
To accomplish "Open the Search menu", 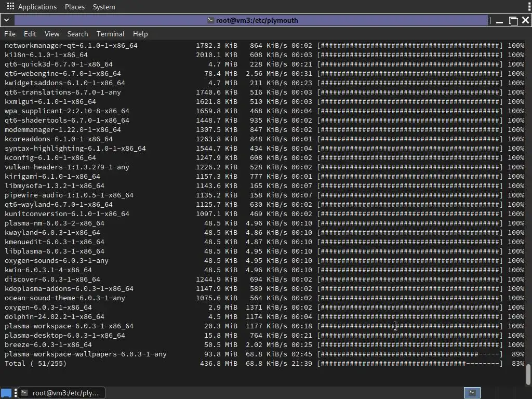I will (78, 34).
